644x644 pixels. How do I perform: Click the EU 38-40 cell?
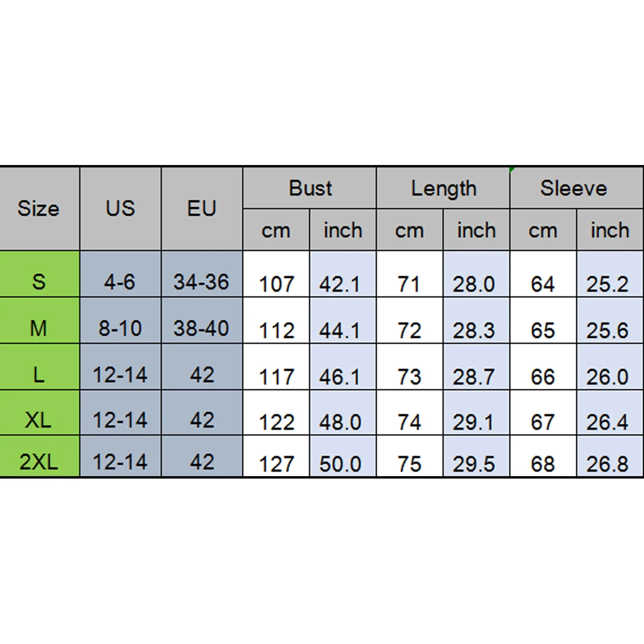(202, 320)
